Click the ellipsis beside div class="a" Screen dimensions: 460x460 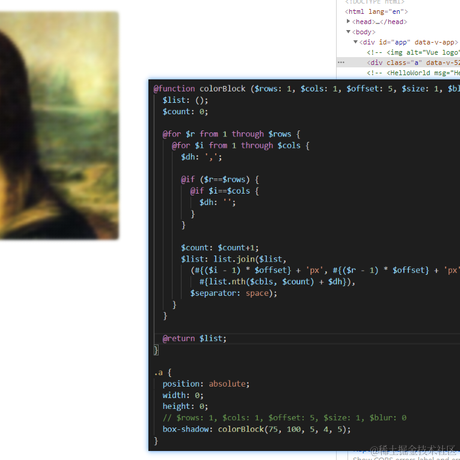pos(341,62)
